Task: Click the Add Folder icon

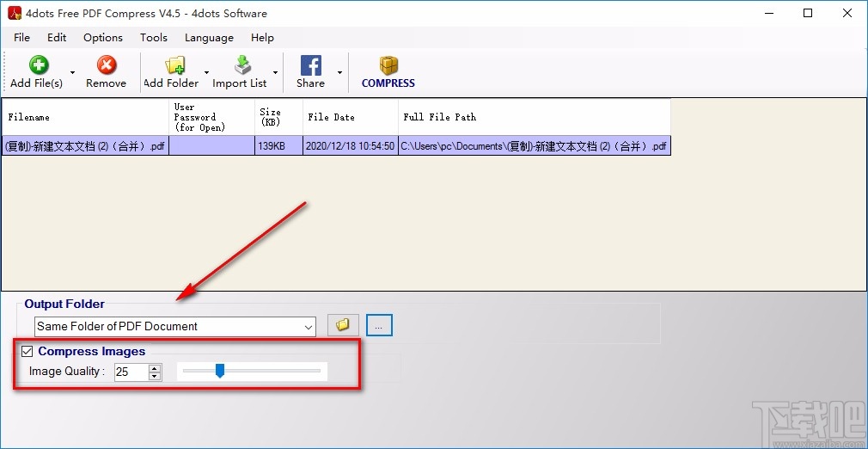Action: (175, 65)
